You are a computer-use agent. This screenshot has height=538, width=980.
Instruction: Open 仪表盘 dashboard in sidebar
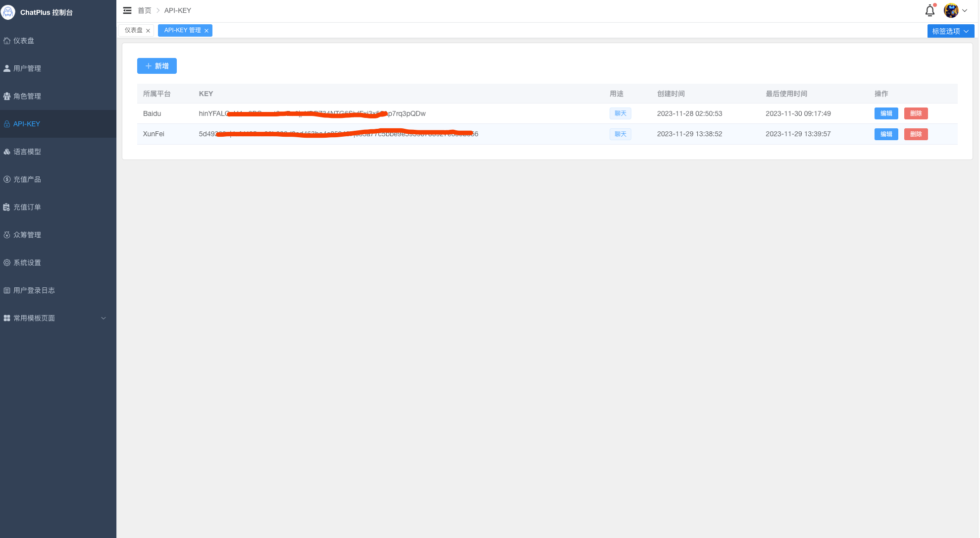tap(24, 41)
